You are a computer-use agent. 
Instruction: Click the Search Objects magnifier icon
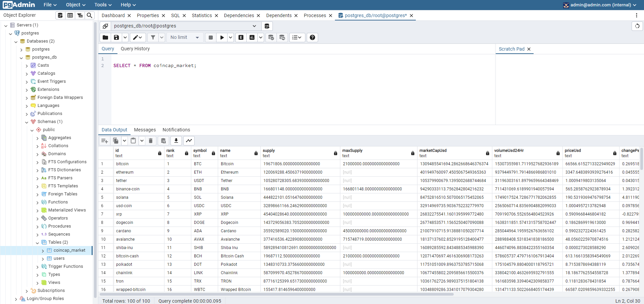90,15
